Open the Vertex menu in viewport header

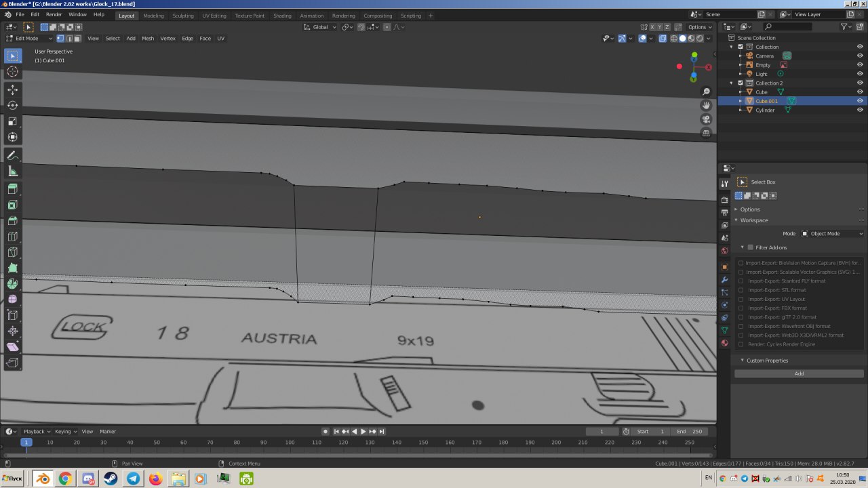tap(167, 39)
